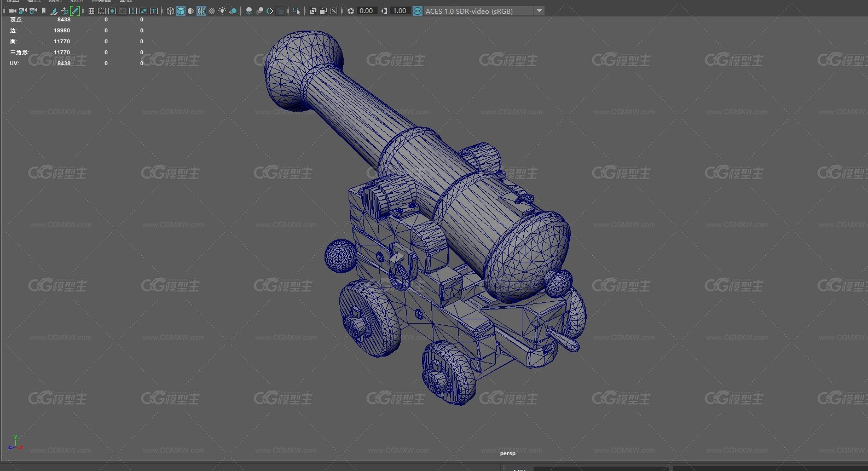Click the camera bookmarks icon
Image resolution: width=868 pixels, height=471 pixels.
(x=44, y=11)
